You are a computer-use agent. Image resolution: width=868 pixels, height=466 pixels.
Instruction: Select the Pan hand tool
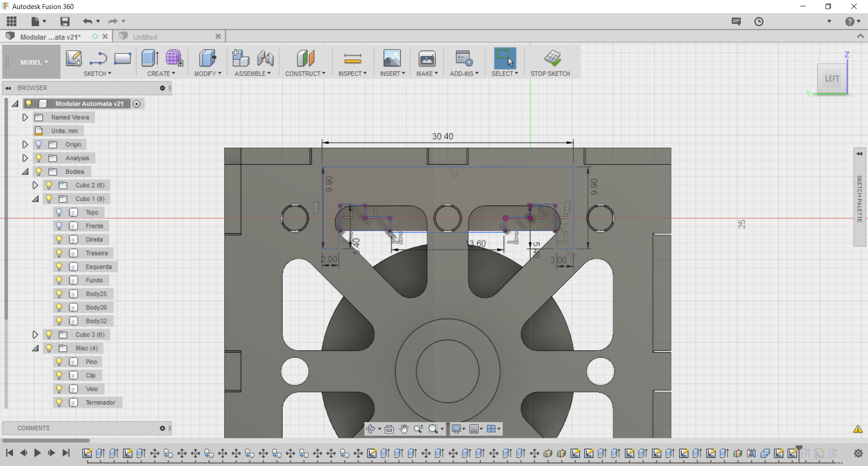coord(404,429)
